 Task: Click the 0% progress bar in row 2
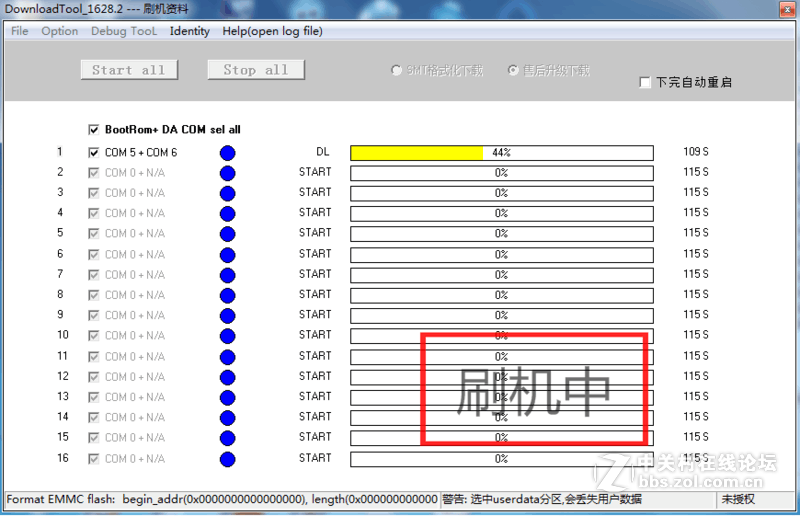click(502, 173)
